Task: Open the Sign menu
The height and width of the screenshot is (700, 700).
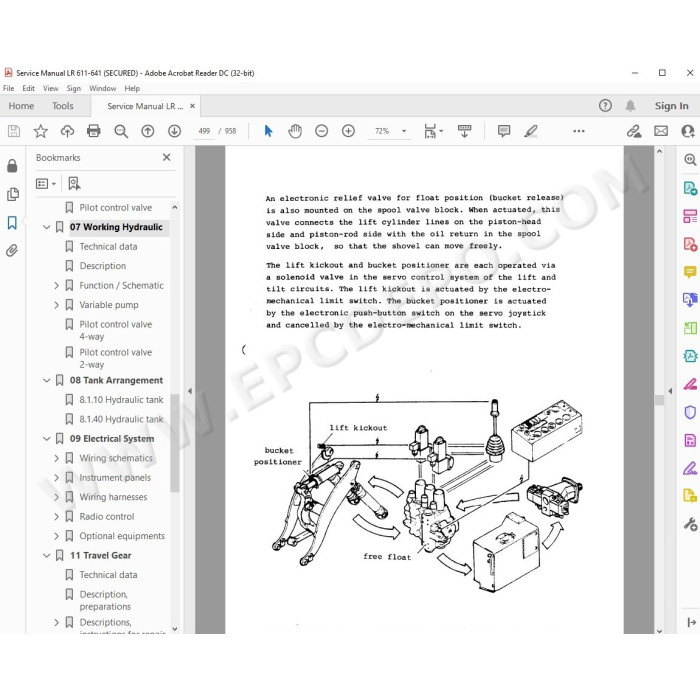Action: (74, 88)
